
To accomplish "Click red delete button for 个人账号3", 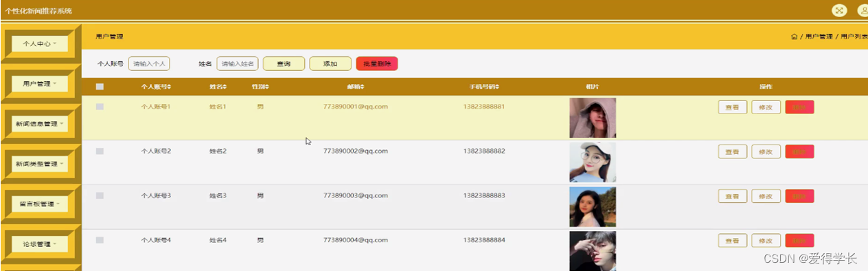I will click(799, 196).
